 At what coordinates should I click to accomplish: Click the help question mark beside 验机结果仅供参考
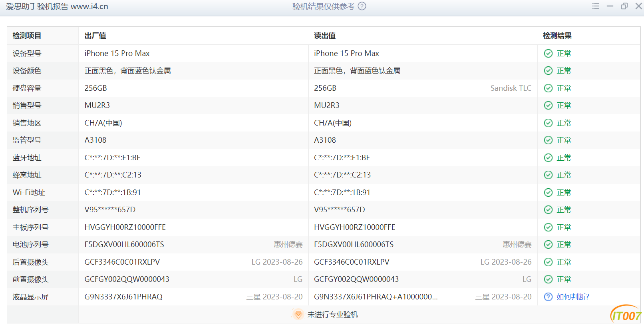pos(362,6)
